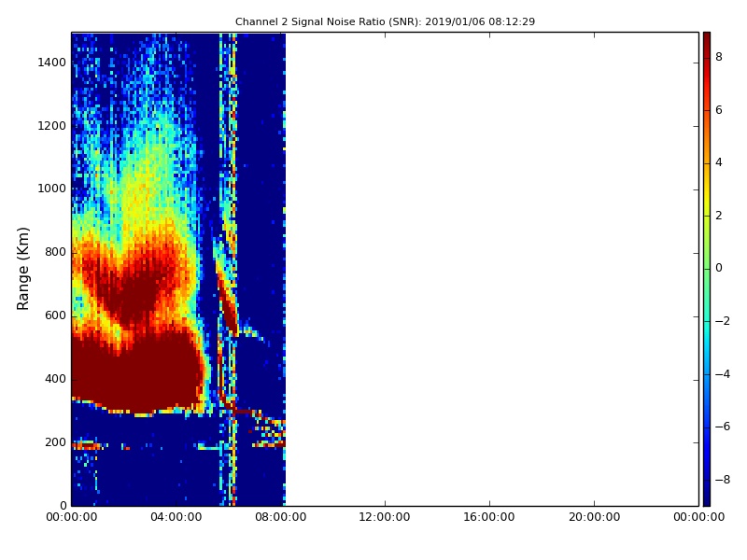The image size is (747, 560).
Task: Click the 04:00:00 time axis label
Action: click(176, 517)
